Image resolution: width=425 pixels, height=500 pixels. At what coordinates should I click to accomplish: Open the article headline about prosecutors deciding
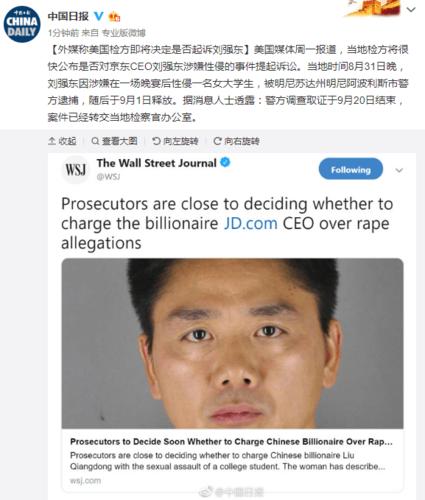coord(231,441)
